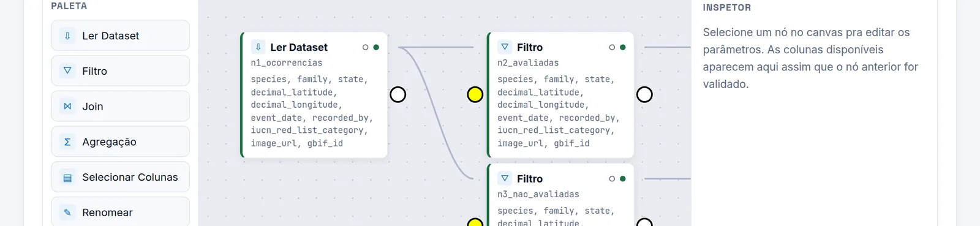Click the Filtro funnel icon in palette
980x226 pixels.
67,71
